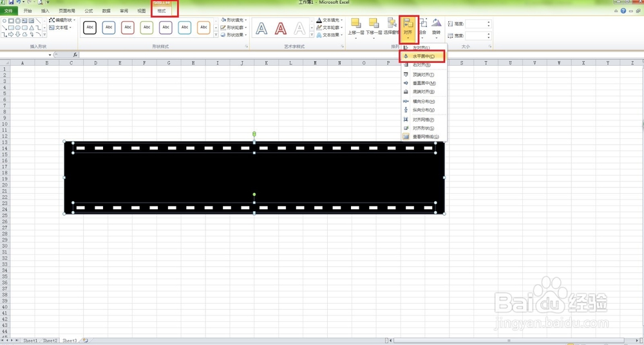Choose the red outlined WordArt letter A

tap(281, 28)
